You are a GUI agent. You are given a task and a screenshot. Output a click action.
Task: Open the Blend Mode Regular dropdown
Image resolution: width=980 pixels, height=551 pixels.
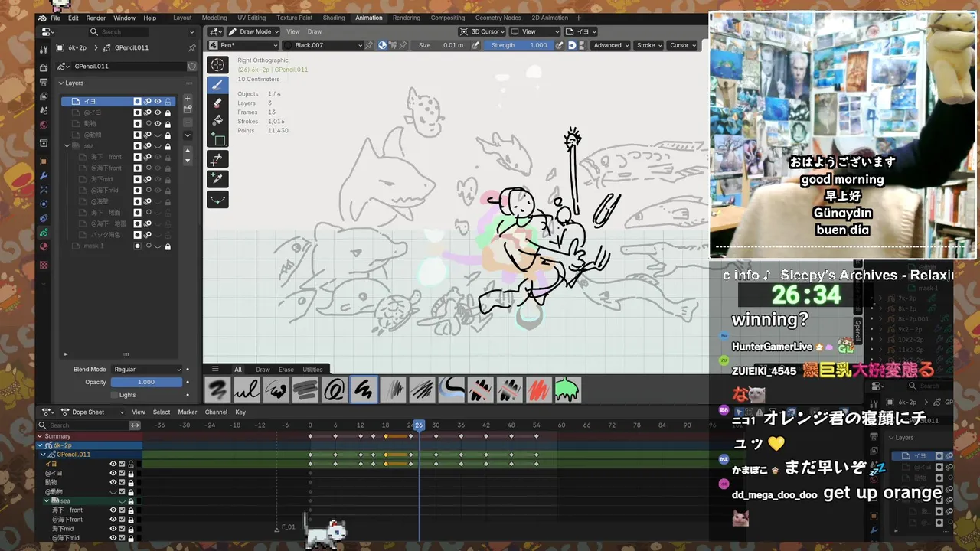pos(147,369)
